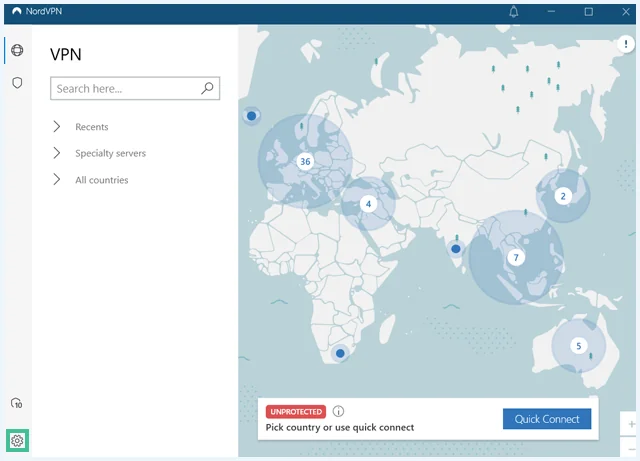The image size is (640, 461).
Task: Select East Asia cluster marker 2
Action: click(x=563, y=196)
